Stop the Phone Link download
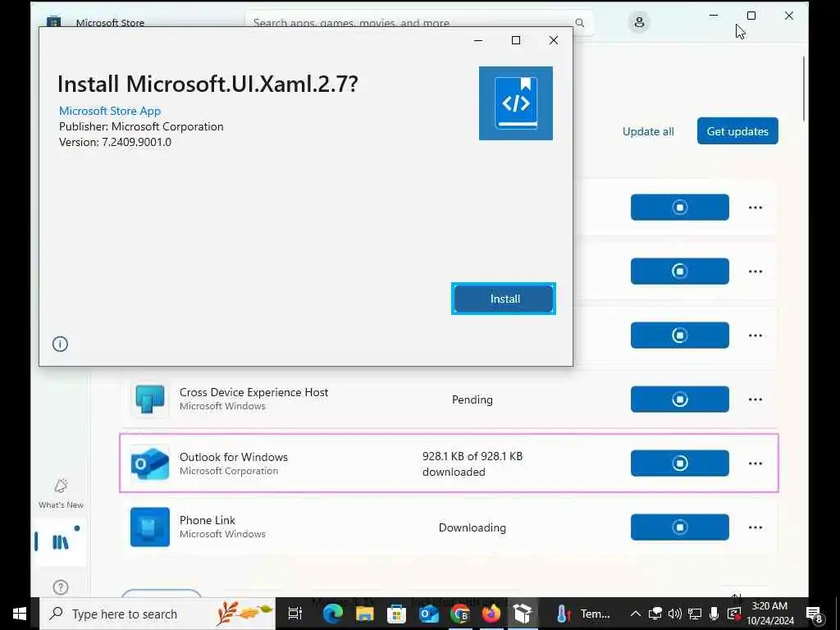 680,527
